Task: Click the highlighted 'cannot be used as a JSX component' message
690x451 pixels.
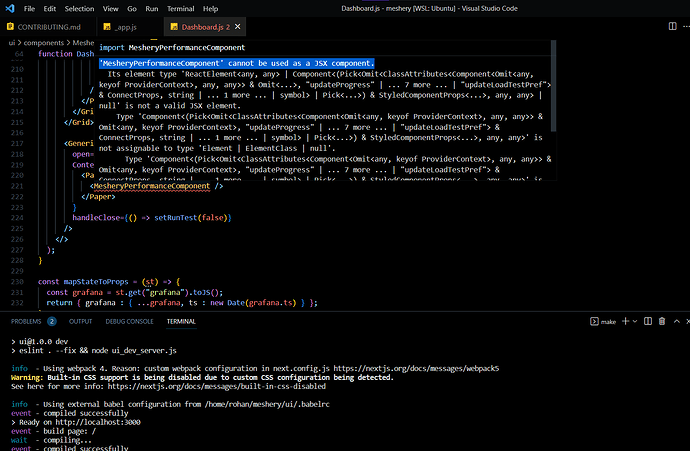Action: click(x=237, y=63)
